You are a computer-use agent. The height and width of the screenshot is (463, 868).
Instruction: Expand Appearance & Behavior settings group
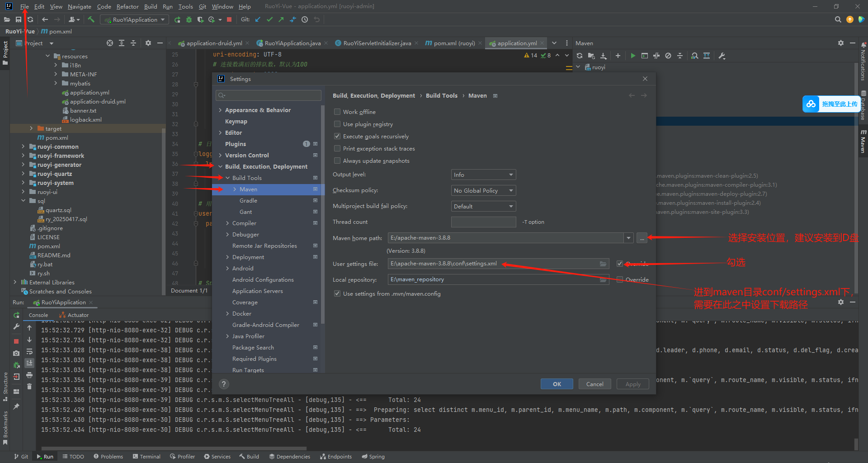(220, 110)
